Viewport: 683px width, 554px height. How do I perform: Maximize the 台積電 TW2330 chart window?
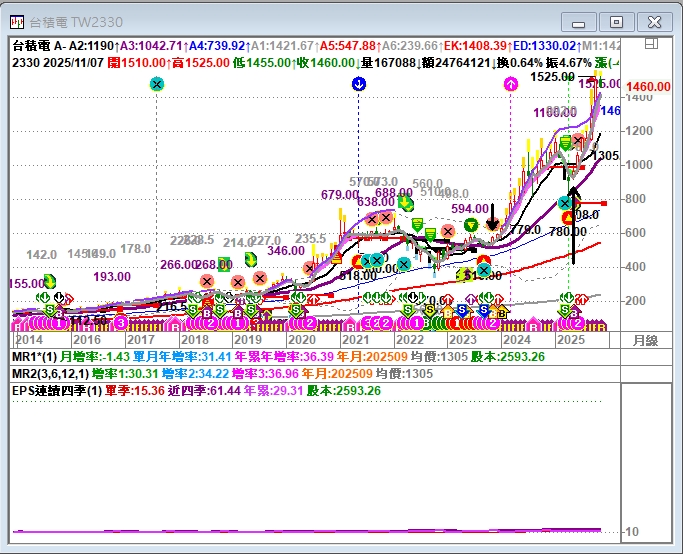pyautogui.click(x=616, y=21)
